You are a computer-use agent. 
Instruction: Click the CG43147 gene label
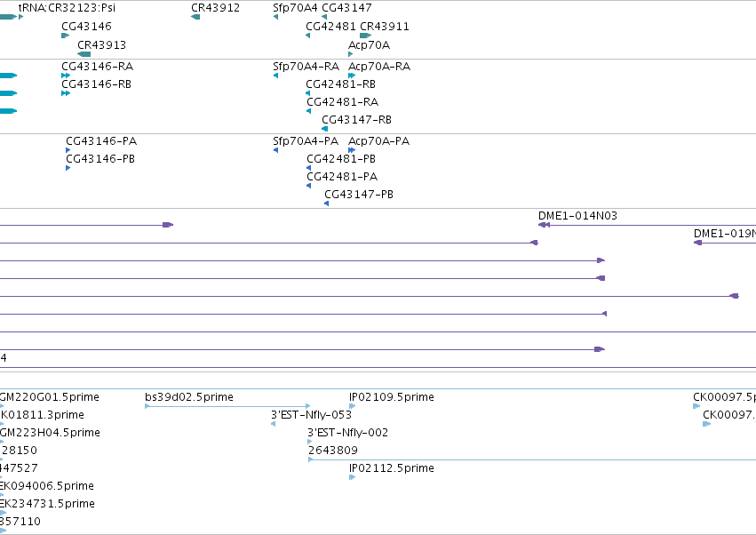point(346,8)
